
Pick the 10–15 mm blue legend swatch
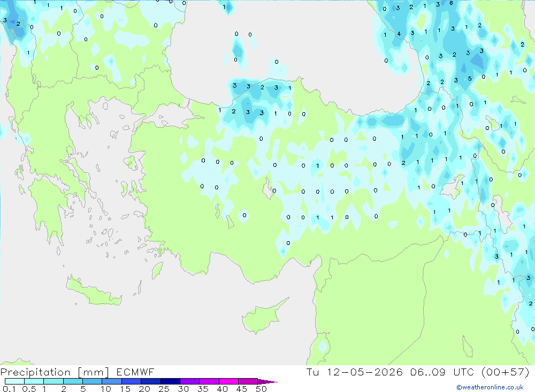coord(112,381)
